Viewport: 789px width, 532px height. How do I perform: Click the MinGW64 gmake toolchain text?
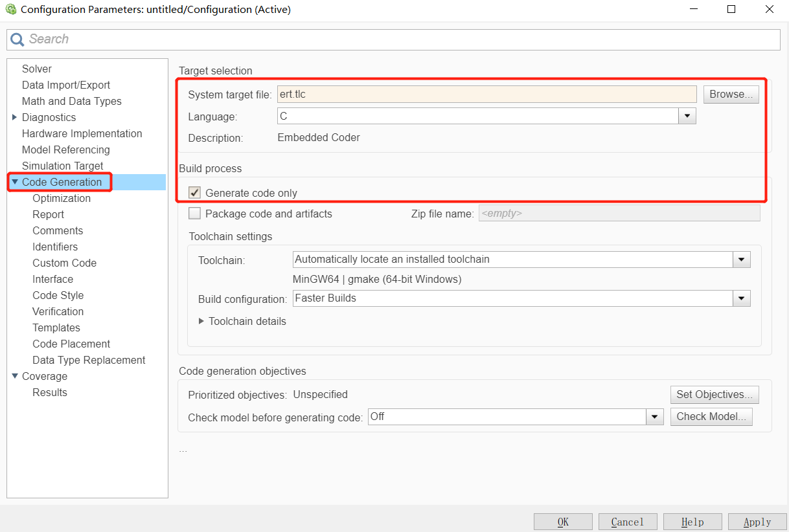pos(377,280)
